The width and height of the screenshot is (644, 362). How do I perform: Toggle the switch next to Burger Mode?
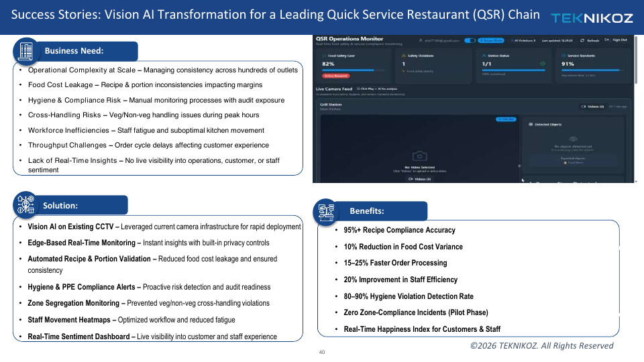(x=470, y=41)
